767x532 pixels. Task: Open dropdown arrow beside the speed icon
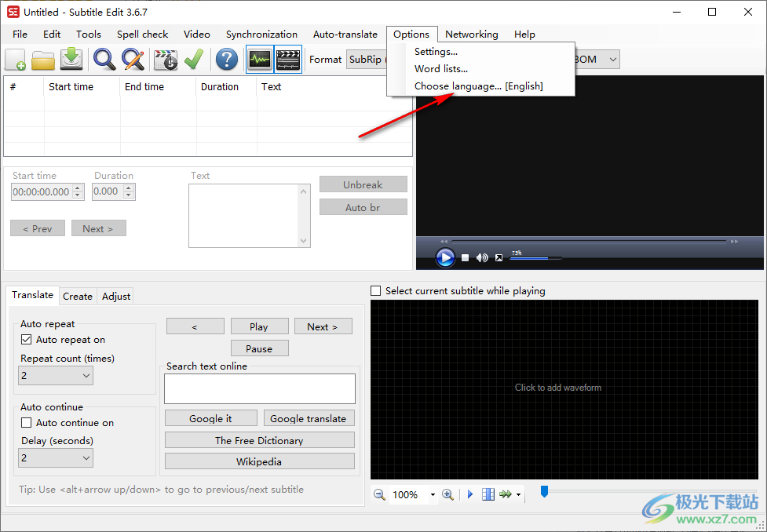pyautogui.click(x=518, y=495)
